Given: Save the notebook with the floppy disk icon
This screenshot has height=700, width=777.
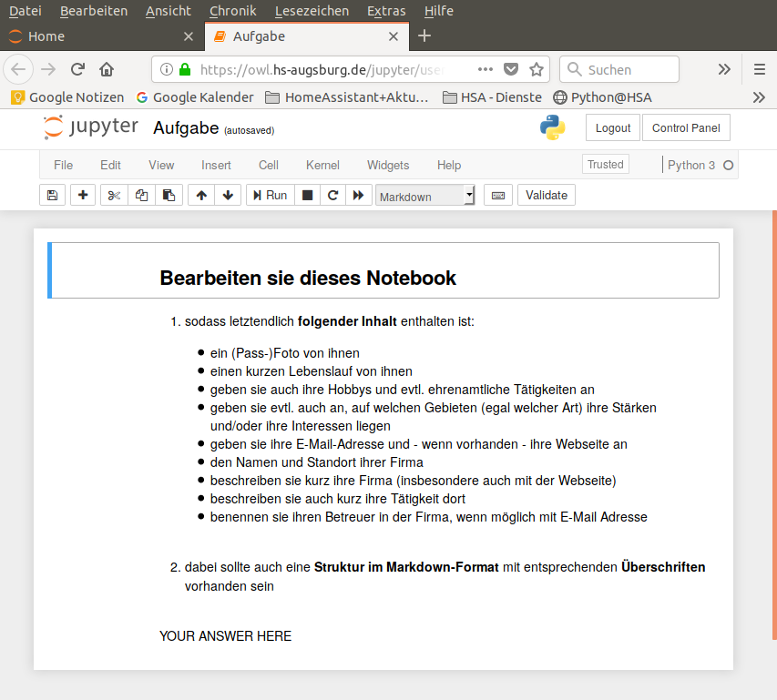Looking at the screenshot, I should point(52,195).
